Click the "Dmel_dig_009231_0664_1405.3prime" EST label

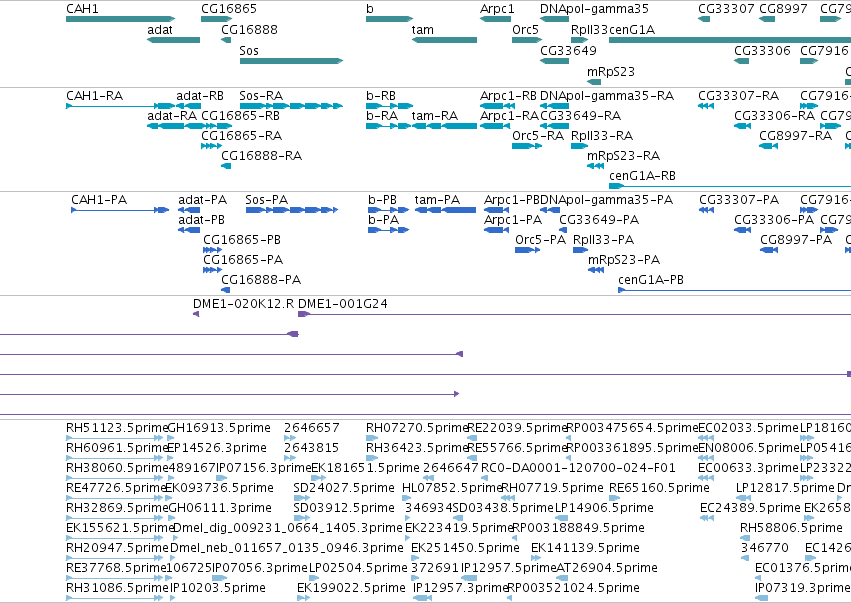click(288, 529)
